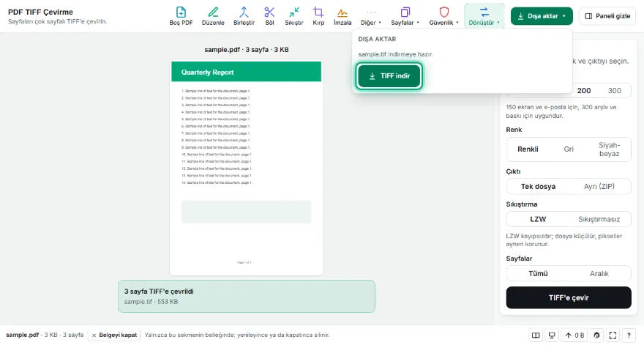The width and height of the screenshot is (644, 345).
Task: Select the Birleştir merge tool
Action: (244, 16)
